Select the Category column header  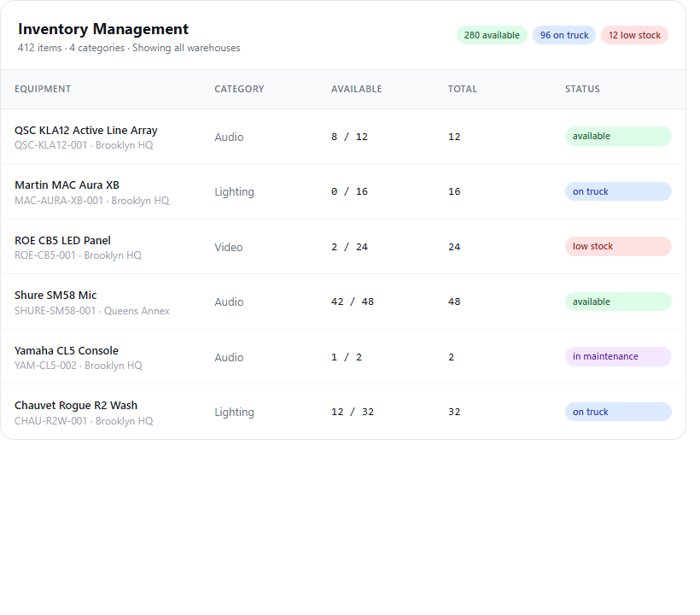pos(239,89)
